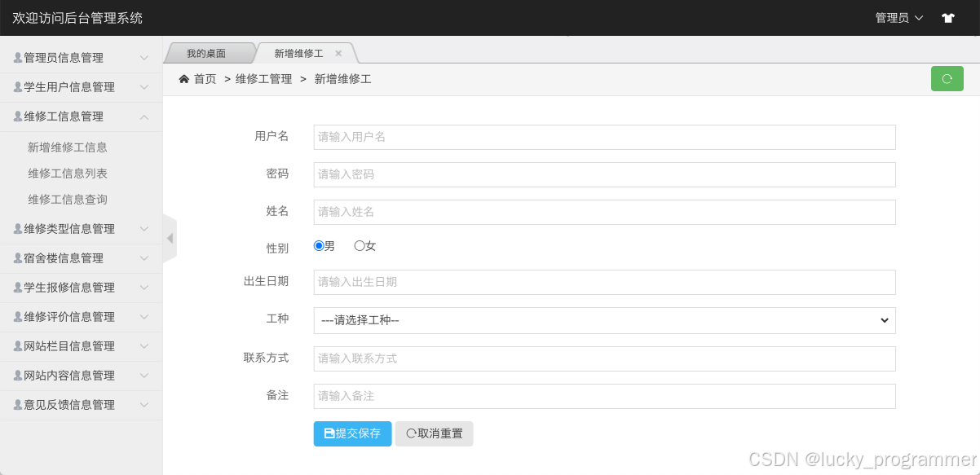980x475 pixels.
Task: Select the 女 radio button
Action: [359, 245]
